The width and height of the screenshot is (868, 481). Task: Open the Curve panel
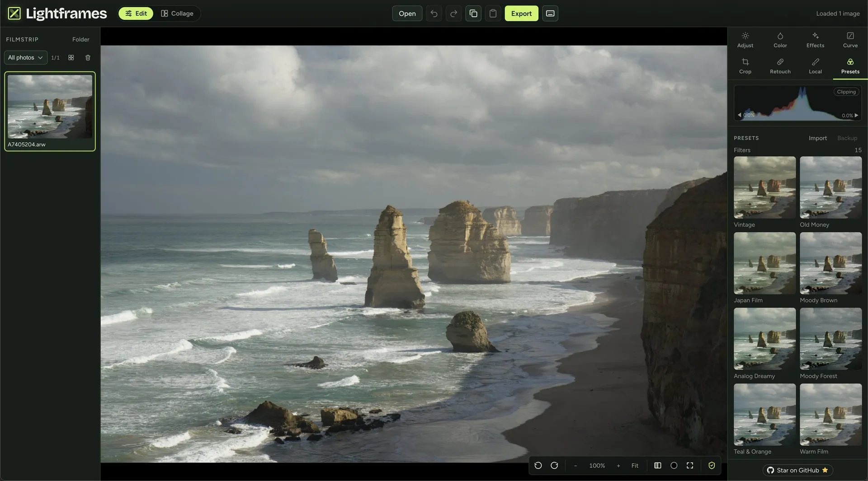pos(850,40)
